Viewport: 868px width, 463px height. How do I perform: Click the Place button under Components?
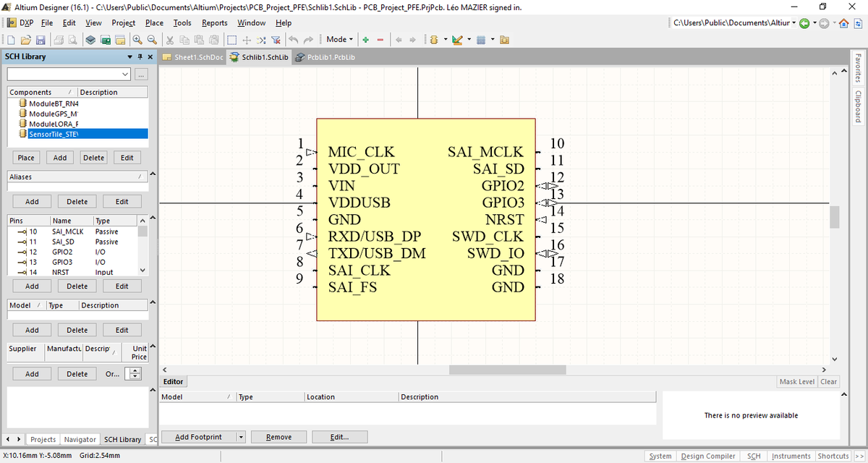[25, 158]
